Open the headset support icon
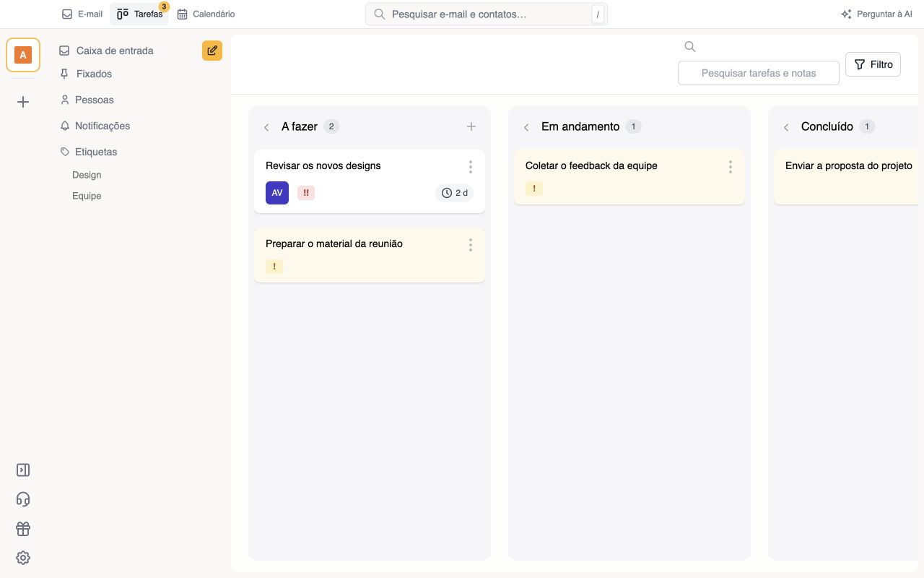The height and width of the screenshot is (578, 924). [x=23, y=499]
